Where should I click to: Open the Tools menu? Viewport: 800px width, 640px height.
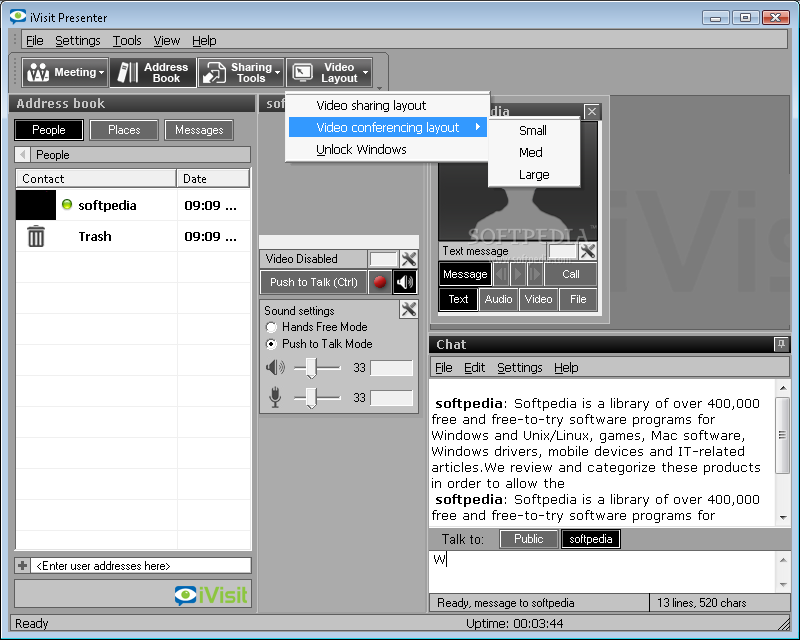tap(127, 40)
